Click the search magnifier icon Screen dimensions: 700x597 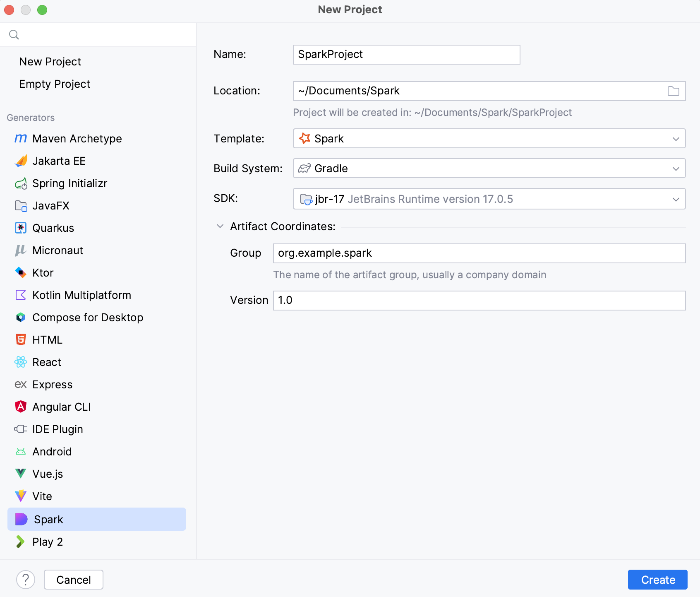coord(14,35)
